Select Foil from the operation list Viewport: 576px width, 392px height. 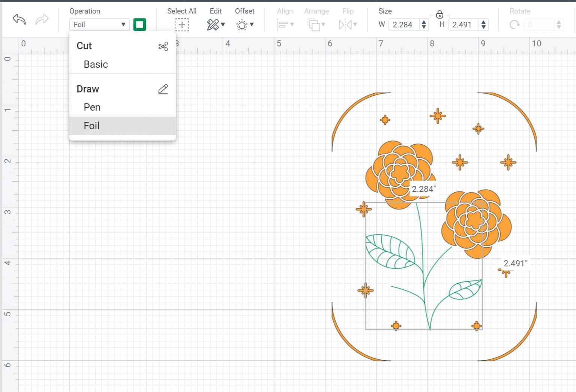[x=91, y=126]
